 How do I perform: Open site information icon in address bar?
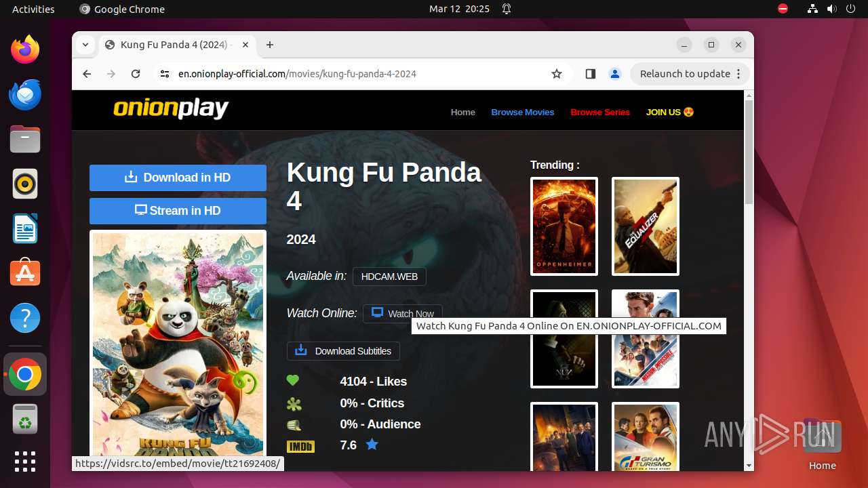point(164,74)
